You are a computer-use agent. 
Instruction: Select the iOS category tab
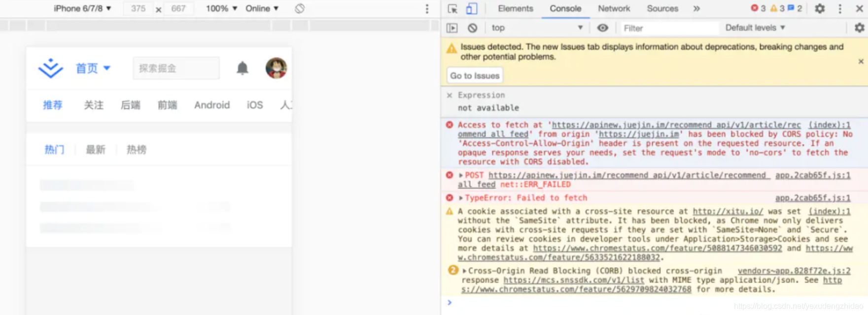coord(255,105)
